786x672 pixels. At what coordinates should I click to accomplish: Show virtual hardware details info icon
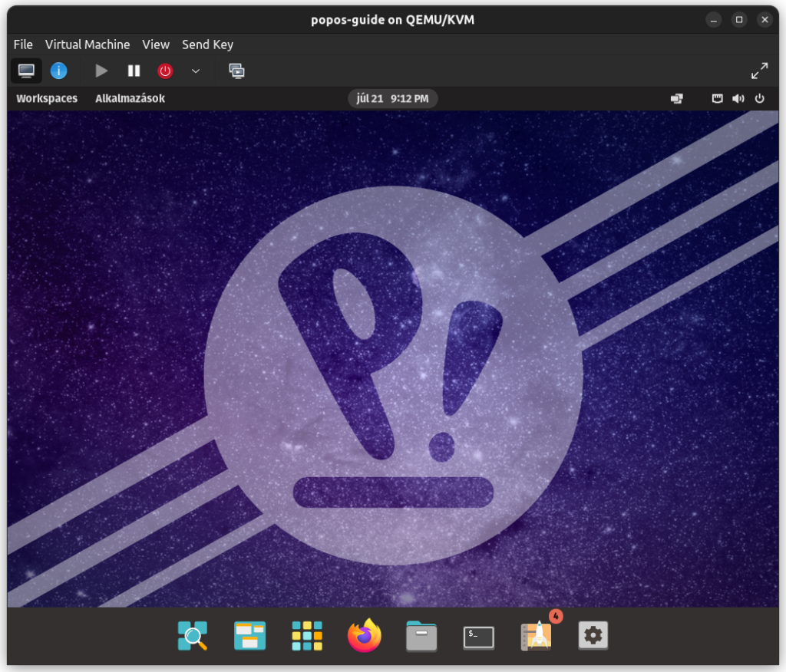pos(58,71)
